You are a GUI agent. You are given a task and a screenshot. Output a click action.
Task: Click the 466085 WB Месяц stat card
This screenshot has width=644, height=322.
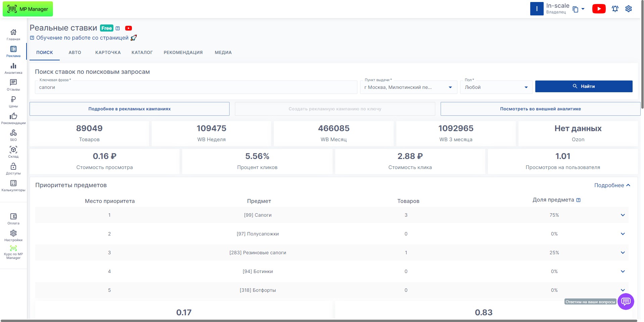(x=334, y=133)
